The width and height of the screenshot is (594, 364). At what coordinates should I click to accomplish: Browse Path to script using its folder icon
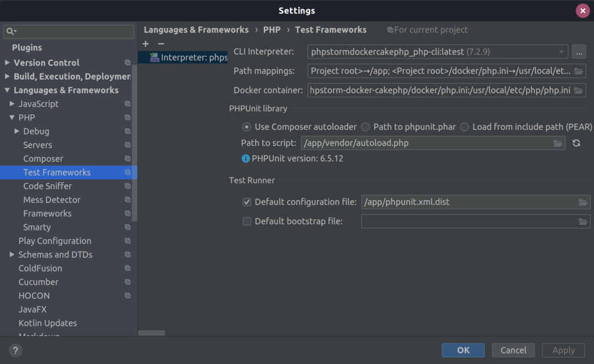click(x=557, y=143)
